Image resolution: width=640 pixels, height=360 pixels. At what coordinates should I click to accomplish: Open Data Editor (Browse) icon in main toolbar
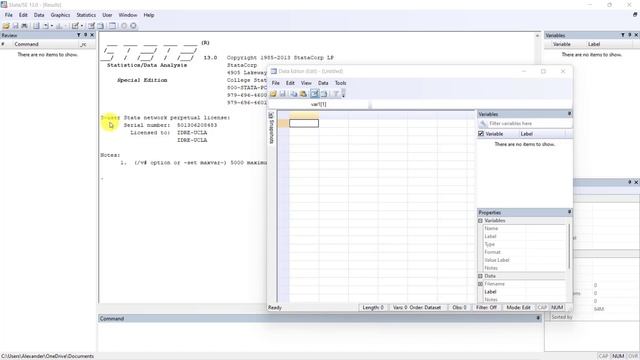point(100,26)
